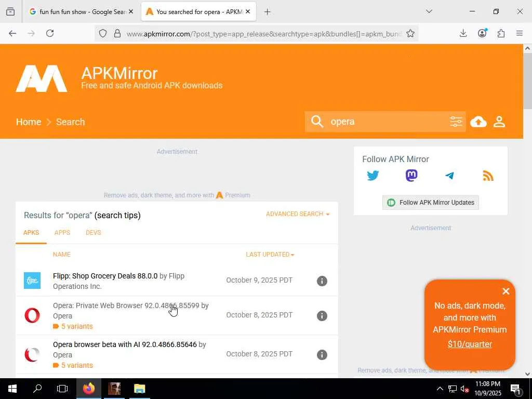Viewport: 532px width, 399px height.
Task: Show info for Flipp: Shop Grocery Deals
Action: click(322, 281)
